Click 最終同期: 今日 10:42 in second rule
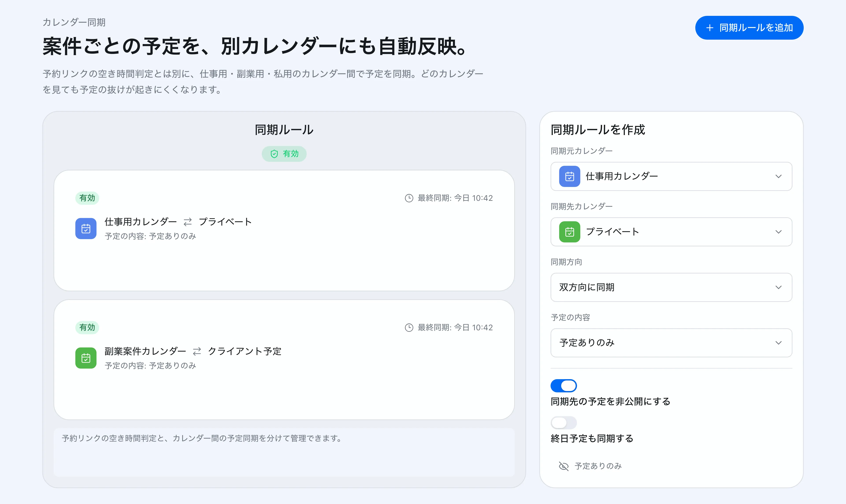 [x=455, y=327]
